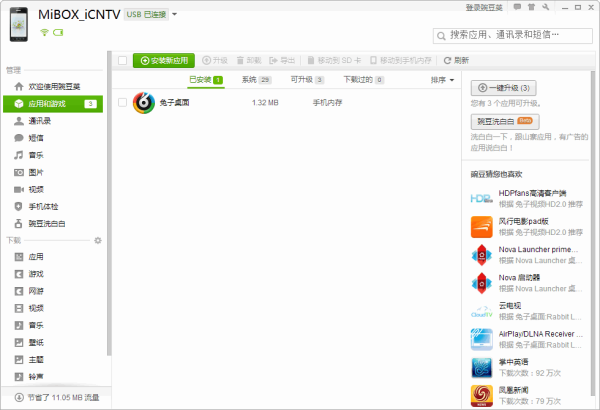Select the 兔子桌面 app name

[174, 103]
